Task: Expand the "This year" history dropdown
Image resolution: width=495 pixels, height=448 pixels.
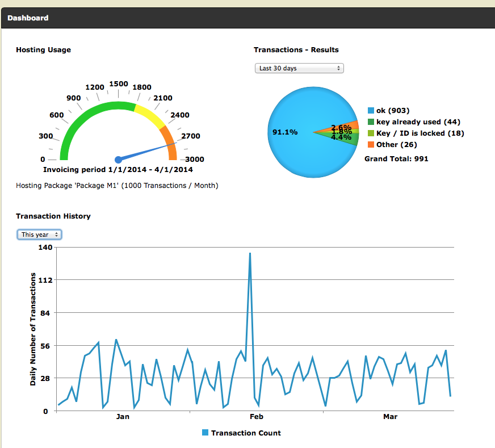Action: coord(39,235)
